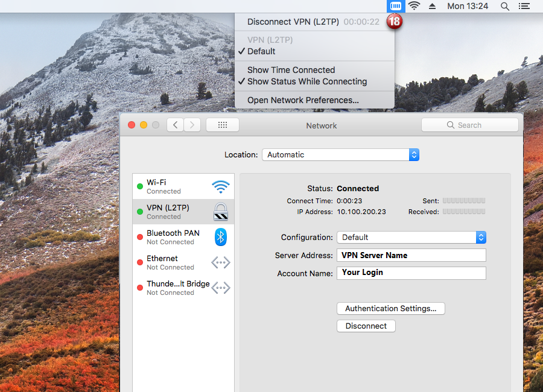Select Bluetooth PAN service in sidebar
Image resolution: width=543 pixels, height=392 pixels.
pyautogui.click(x=183, y=237)
